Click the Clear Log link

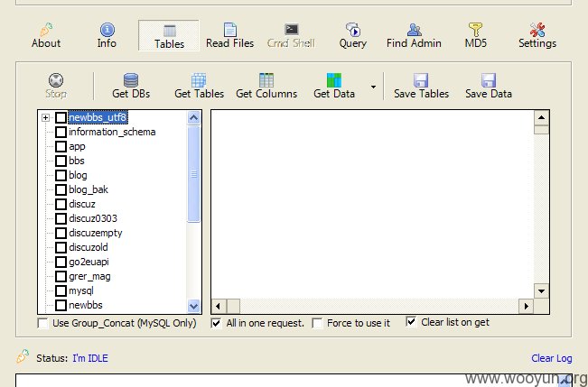[x=552, y=358]
